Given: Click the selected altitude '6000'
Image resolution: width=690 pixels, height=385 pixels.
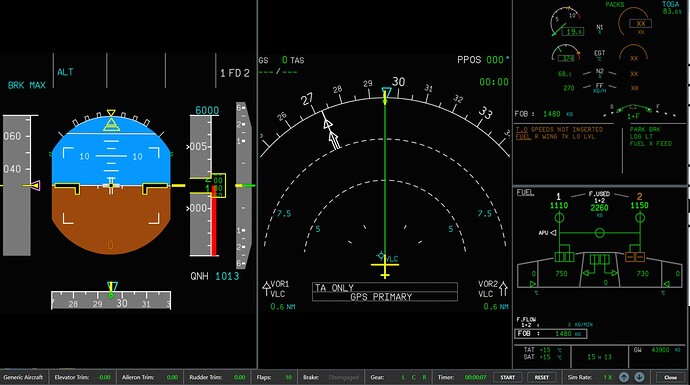Looking at the screenshot, I should tap(207, 110).
